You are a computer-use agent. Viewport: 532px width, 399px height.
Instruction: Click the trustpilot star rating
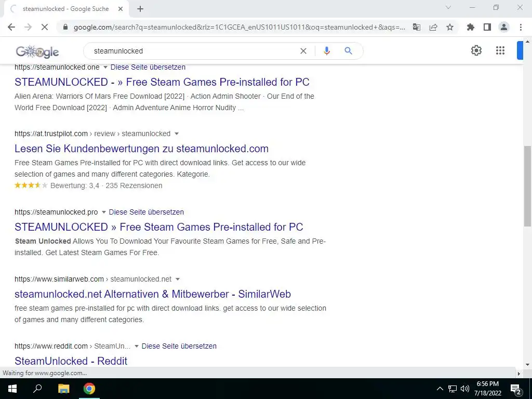click(31, 185)
